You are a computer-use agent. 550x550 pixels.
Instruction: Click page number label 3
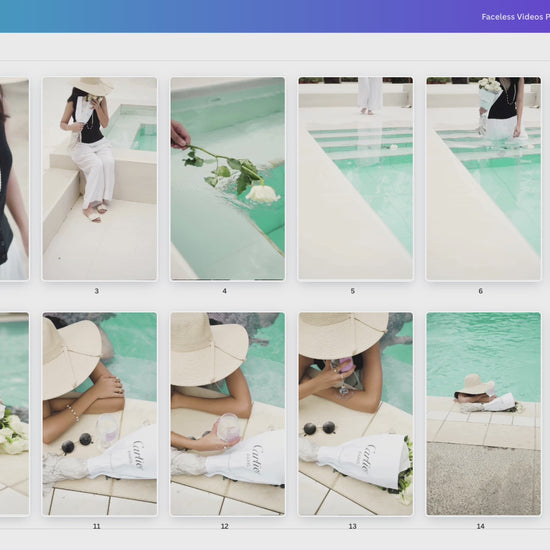click(96, 291)
